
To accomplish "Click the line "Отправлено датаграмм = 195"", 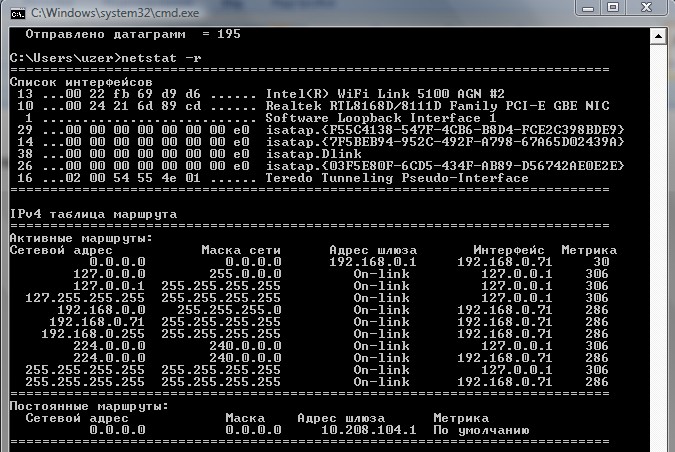I will coord(133,34).
